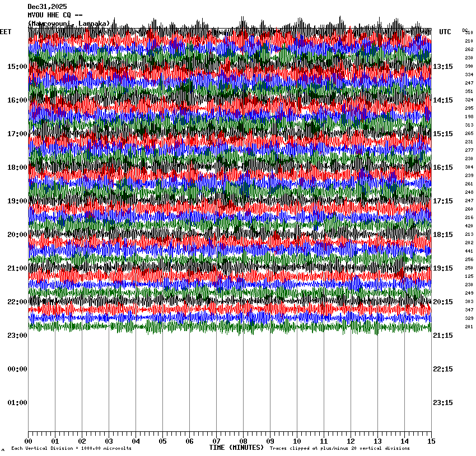
Task: Click the traces clipped footnote text
Action: (339, 449)
